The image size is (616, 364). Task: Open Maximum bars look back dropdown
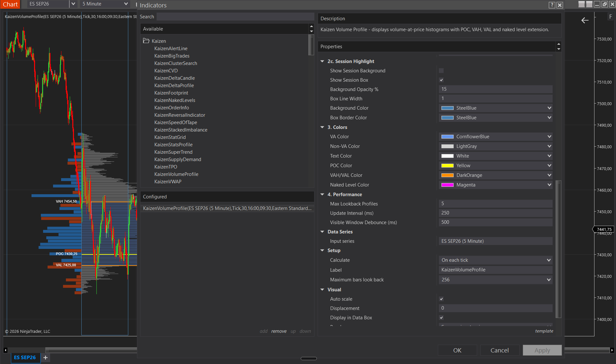pyautogui.click(x=496, y=280)
